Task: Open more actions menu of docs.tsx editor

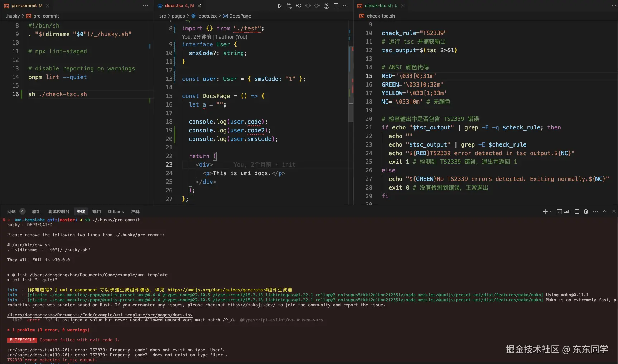Action: pyautogui.click(x=345, y=6)
